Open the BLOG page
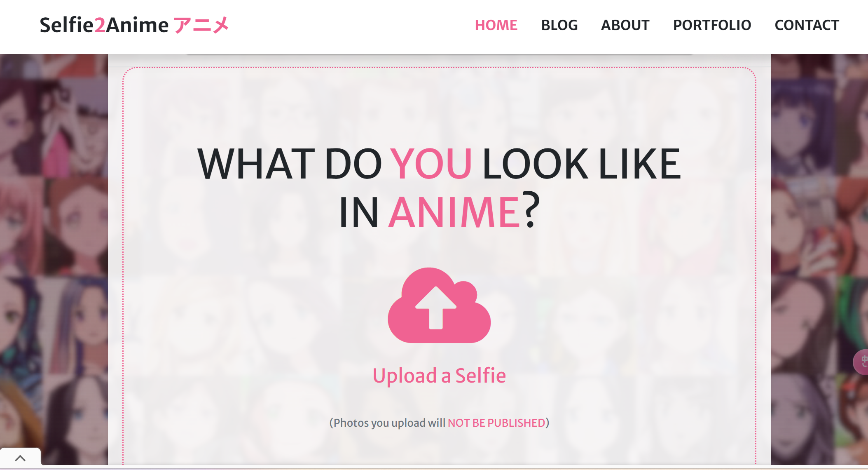 pos(559,25)
